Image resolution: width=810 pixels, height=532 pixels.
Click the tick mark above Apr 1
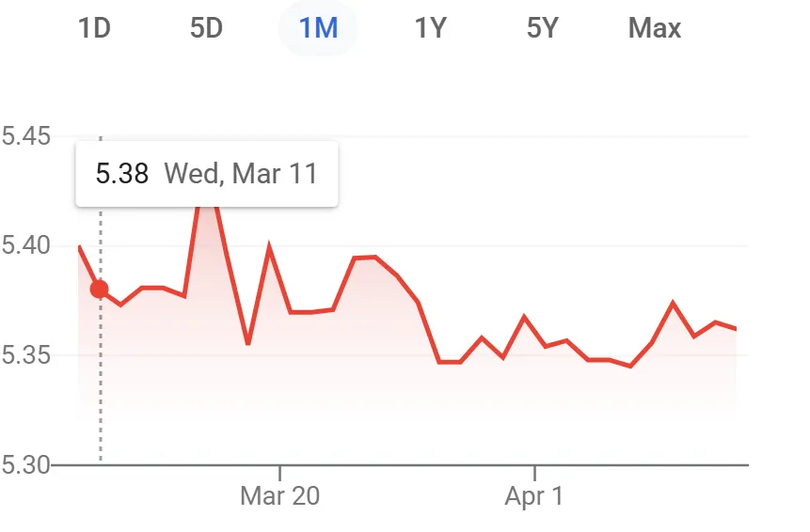[x=534, y=470]
